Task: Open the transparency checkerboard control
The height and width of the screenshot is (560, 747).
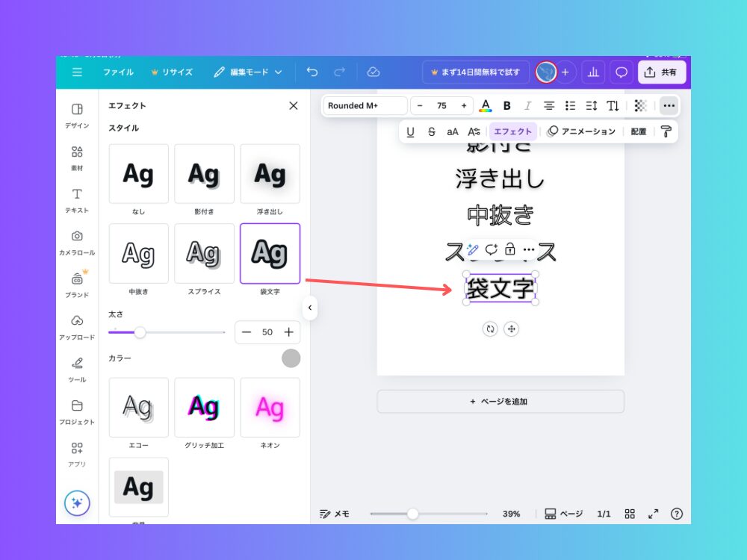Action: [640, 106]
